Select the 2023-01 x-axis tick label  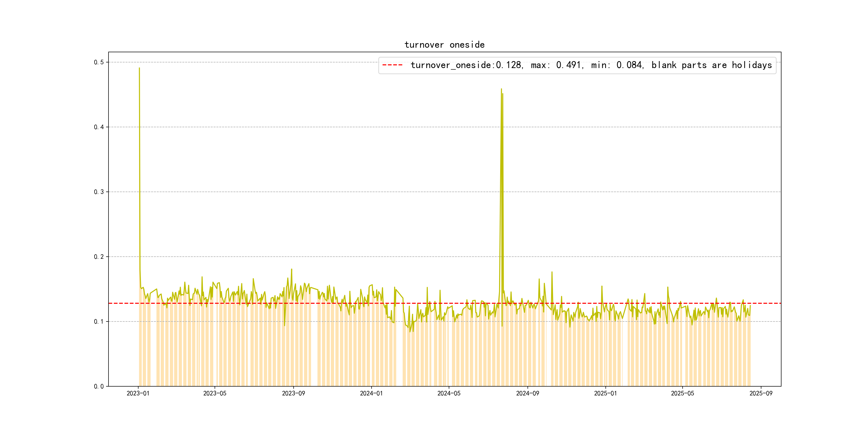[x=138, y=393]
